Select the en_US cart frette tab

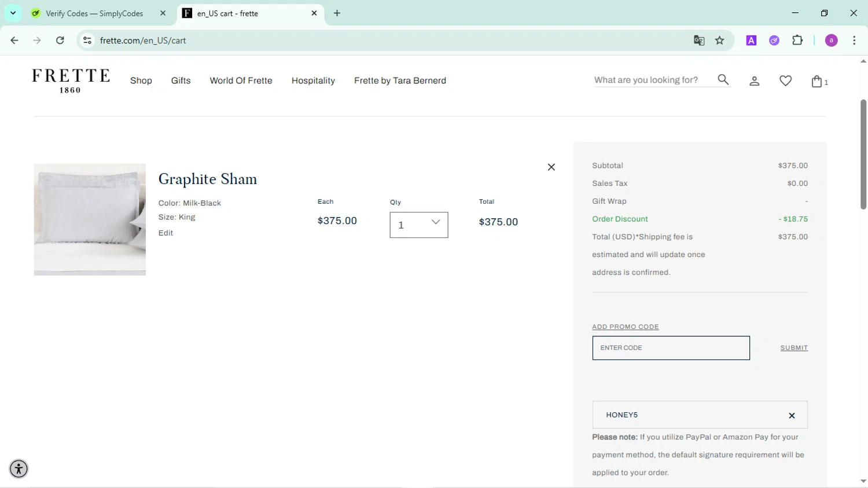coord(249,13)
